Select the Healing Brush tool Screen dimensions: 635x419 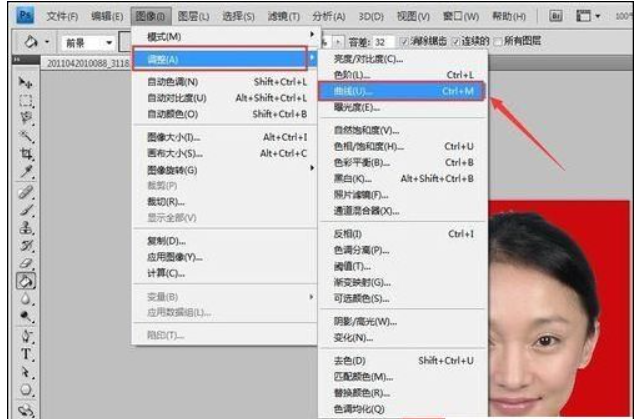(x=26, y=192)
